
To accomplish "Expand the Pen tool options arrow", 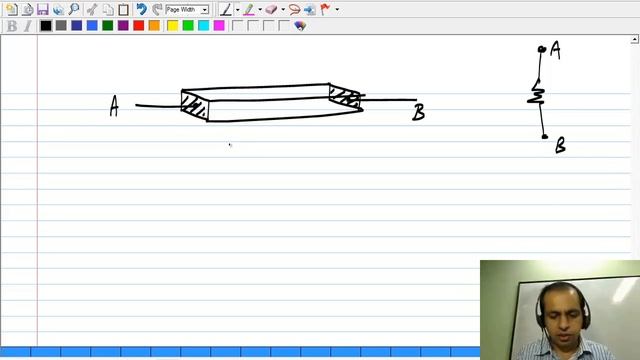I will tap(237, 9).
